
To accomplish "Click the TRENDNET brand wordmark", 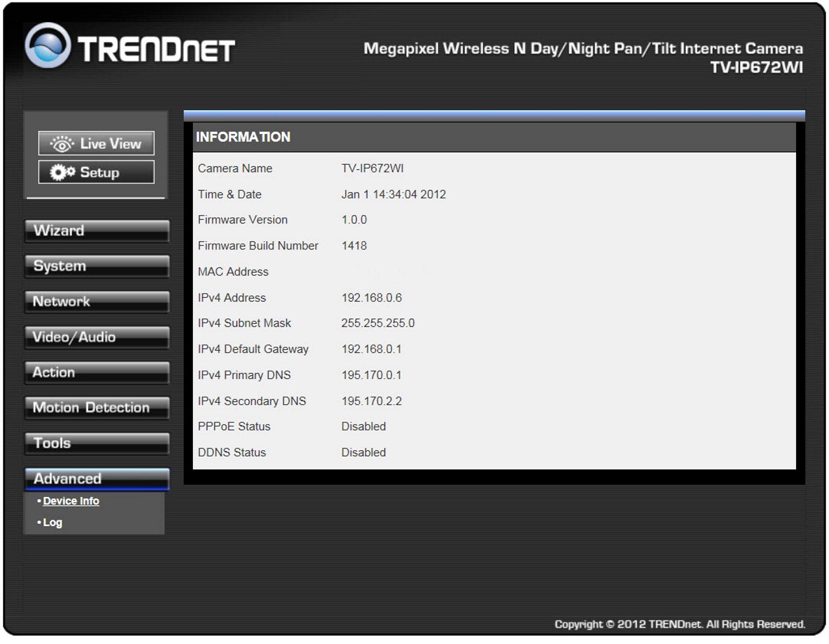I will 156,50.
